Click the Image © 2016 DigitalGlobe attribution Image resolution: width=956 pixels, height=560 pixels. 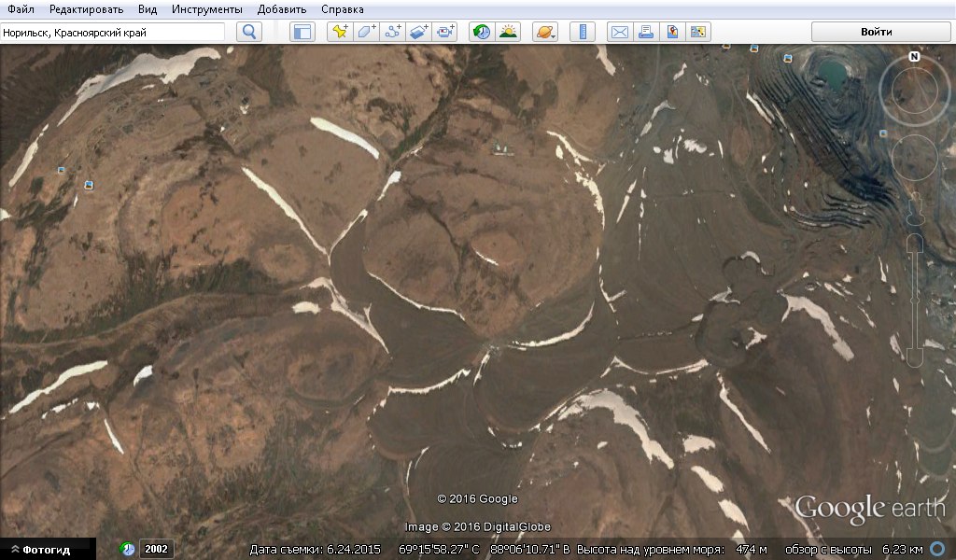tap(477, 527)
